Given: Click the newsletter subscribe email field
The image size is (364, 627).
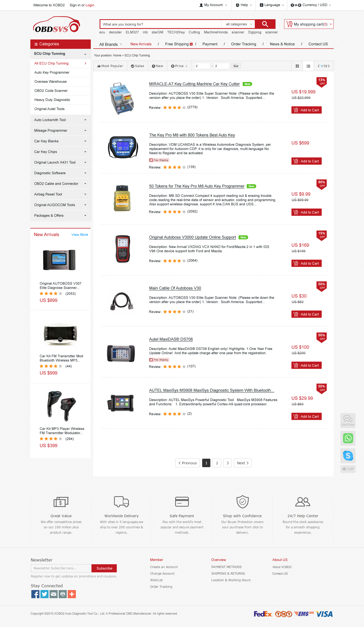Looking at the screenshot, I should pos(61,568).
